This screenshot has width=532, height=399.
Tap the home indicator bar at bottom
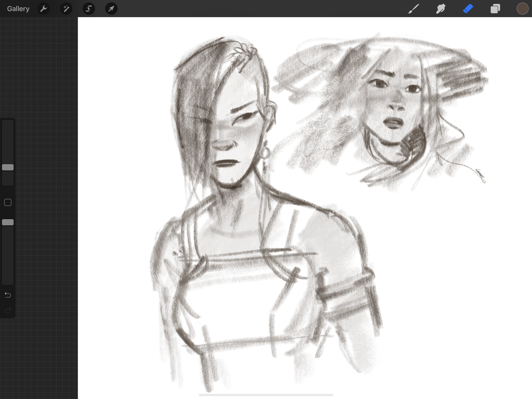(266, 395)
